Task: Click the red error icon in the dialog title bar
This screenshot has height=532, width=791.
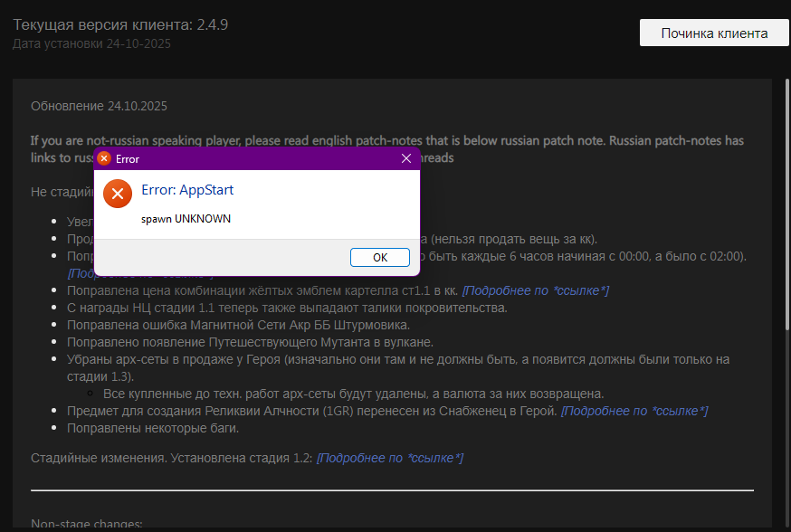Action: coord(104,157)
